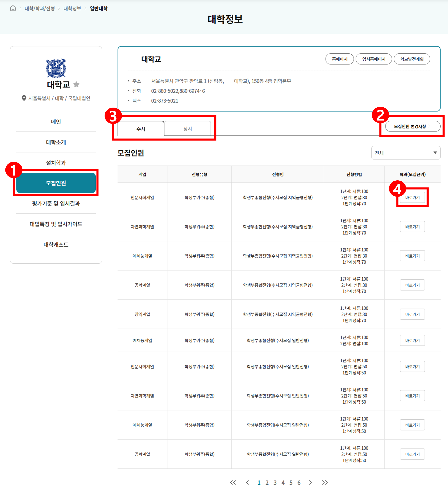Click 바로가기 for the first 인문사회계열 row
Screen dimensions: 448x493
coord(412,197)
